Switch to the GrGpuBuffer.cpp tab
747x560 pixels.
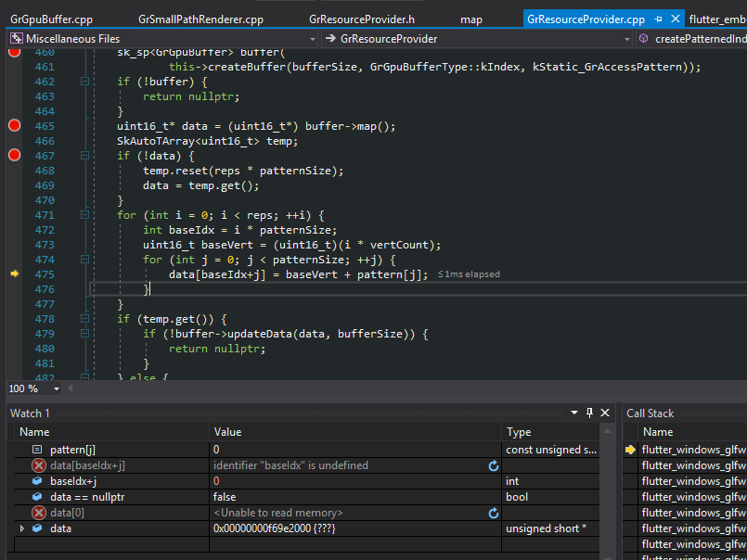tap(51, 19)
